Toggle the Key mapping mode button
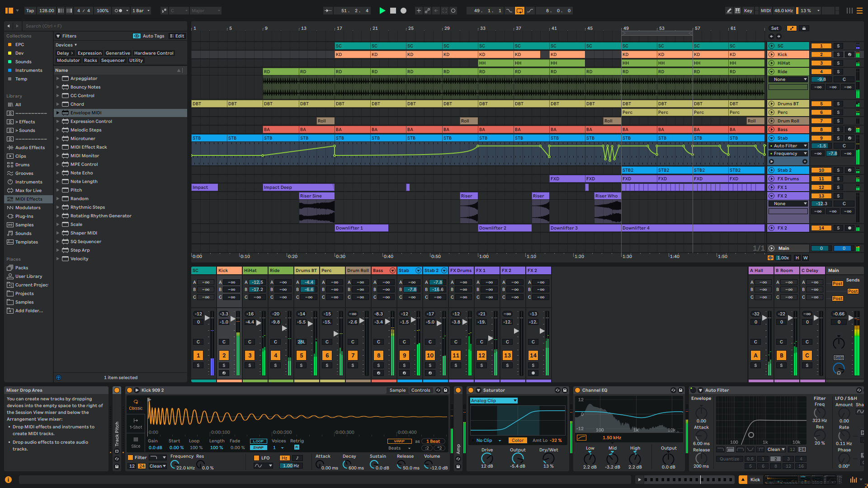The width and height of the screenshot is (868, 488). click(x=748, y=10)
